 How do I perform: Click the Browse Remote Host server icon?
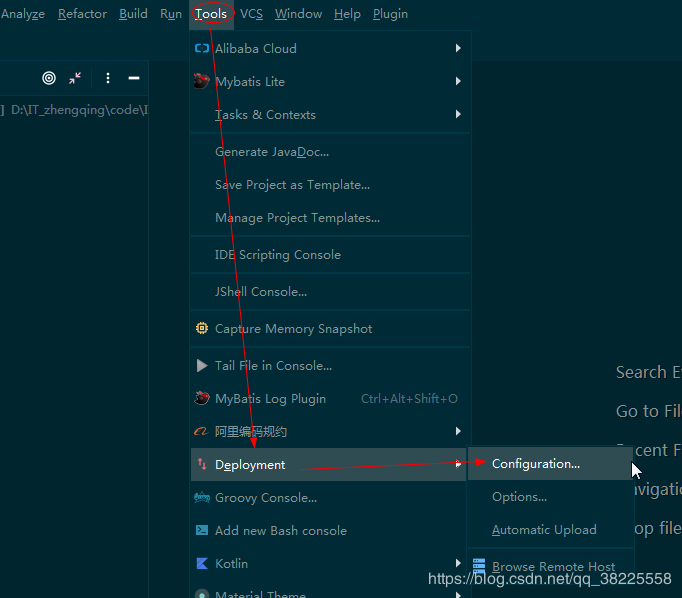(479, 566)
